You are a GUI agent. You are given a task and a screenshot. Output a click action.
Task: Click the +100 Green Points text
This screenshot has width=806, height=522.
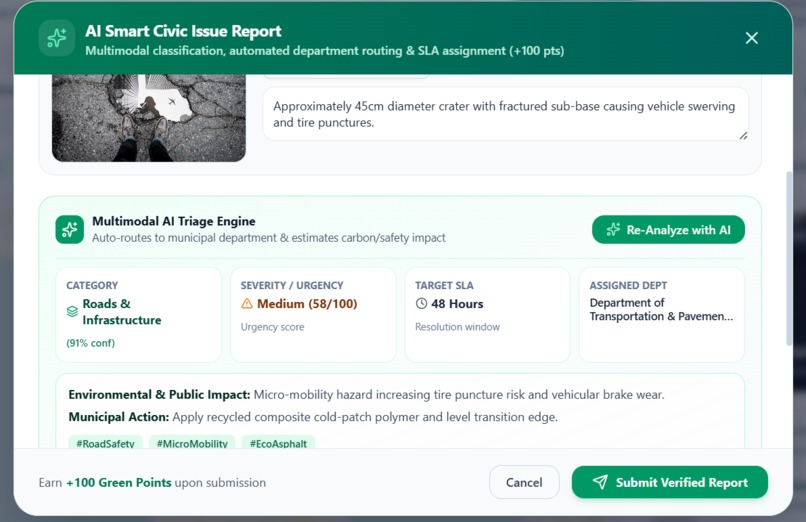click(x=119, y=482)
